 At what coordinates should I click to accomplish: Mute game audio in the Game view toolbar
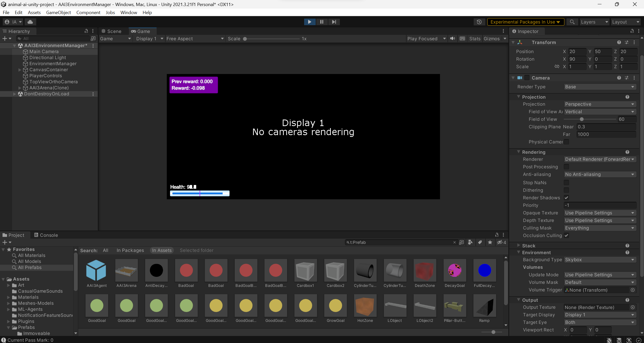pos(452,39)
